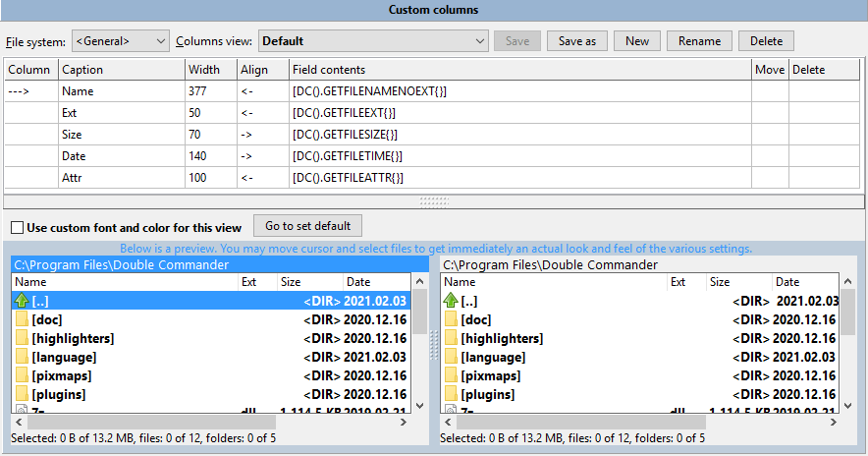Click the up-arrow icon beside [..] in right preview panel
Image resolution: width=868 pixels, height=456 pixels.
[x=451, y=301]
